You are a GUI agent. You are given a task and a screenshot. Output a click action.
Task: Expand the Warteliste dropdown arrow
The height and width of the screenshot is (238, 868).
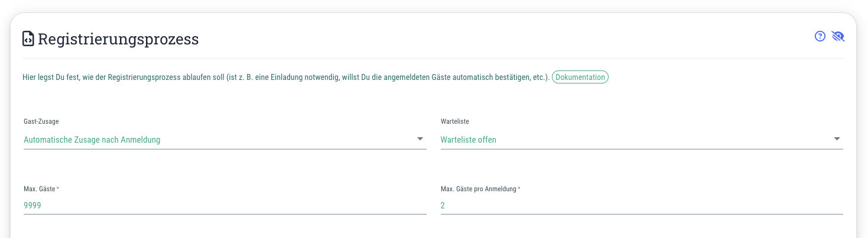tap(837, 139)
